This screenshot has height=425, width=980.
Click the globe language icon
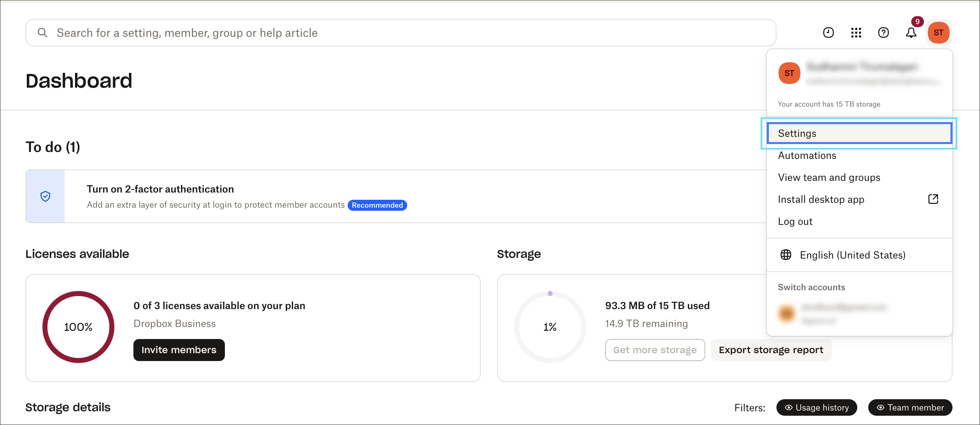tap(786, 255)
